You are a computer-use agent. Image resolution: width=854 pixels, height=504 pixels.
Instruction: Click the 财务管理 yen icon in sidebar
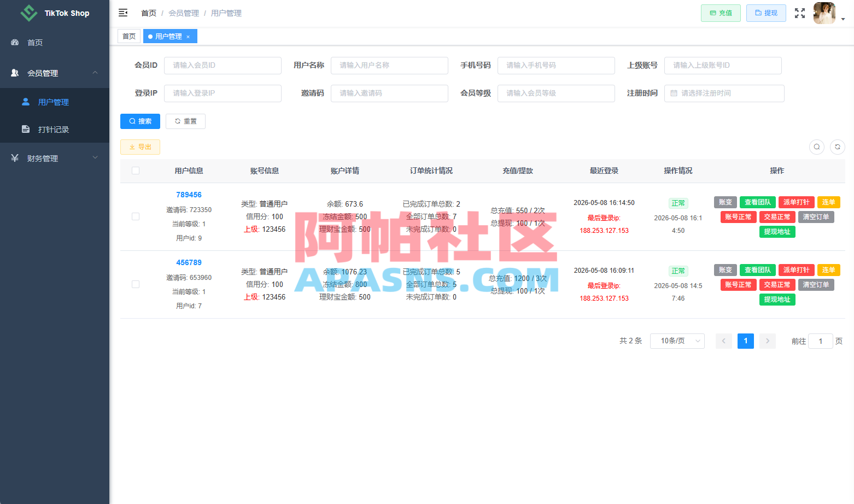(x=15, y=158)
